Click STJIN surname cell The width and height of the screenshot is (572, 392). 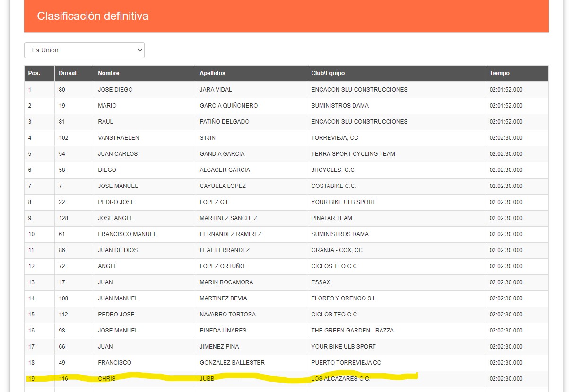[x=208, y=138]
